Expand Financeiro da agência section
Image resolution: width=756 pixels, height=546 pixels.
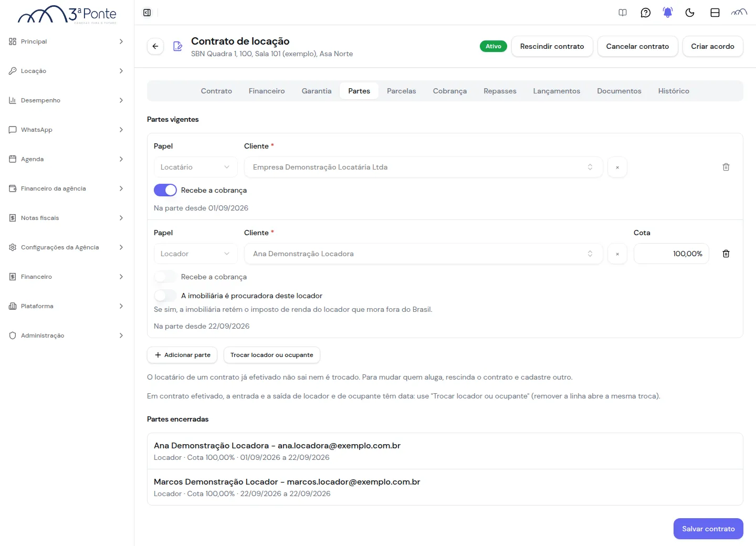point(67,188)
